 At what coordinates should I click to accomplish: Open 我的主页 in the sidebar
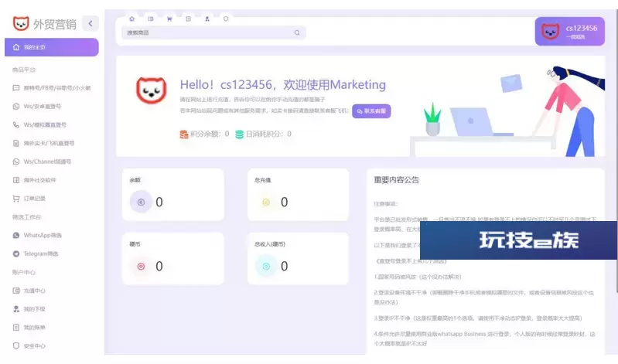tap(52, 47)
